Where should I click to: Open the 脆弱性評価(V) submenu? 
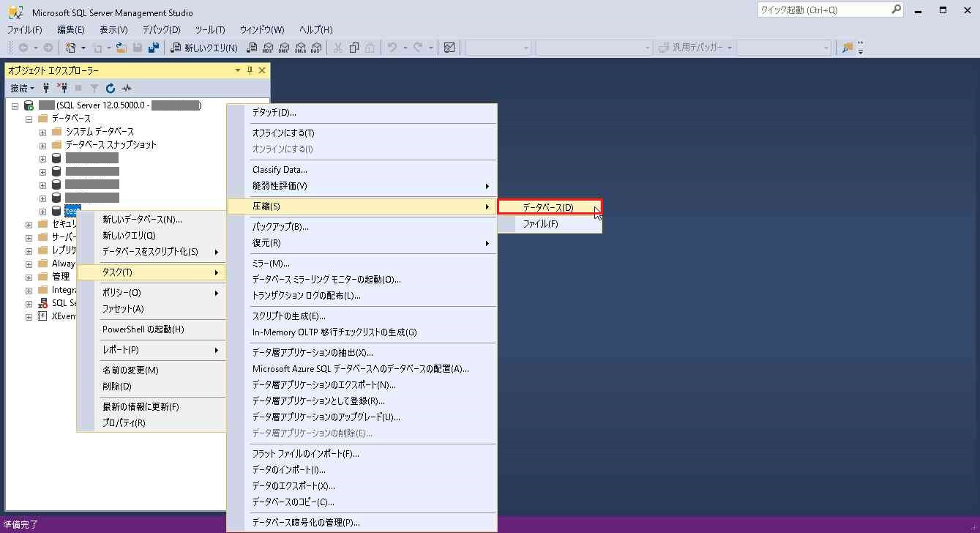(x=362, y=186)
